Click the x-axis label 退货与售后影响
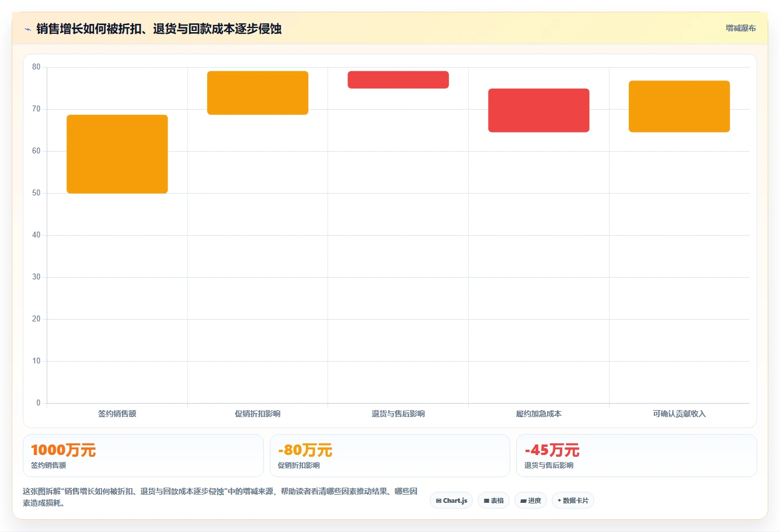780x532 pixels. (x=398, y=414)
